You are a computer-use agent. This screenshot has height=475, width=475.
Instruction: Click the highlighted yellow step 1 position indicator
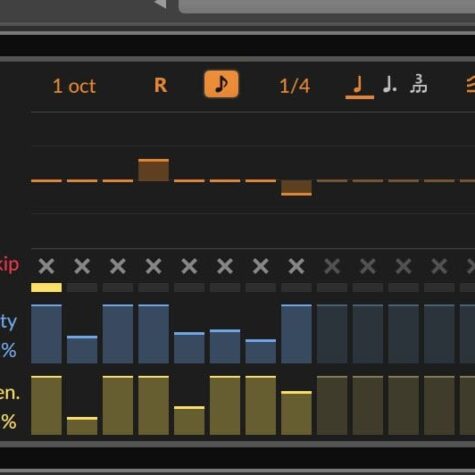click(x=46, y=287)
